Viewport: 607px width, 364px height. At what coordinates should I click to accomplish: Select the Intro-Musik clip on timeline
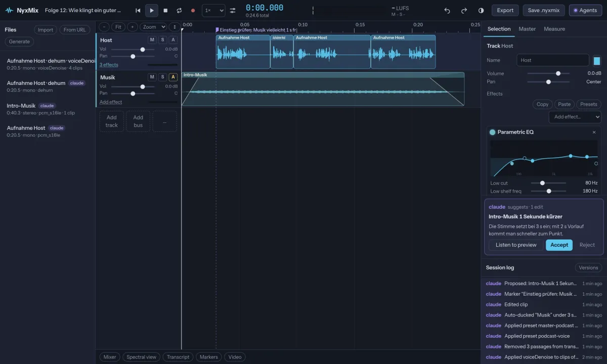pos(323,89)
